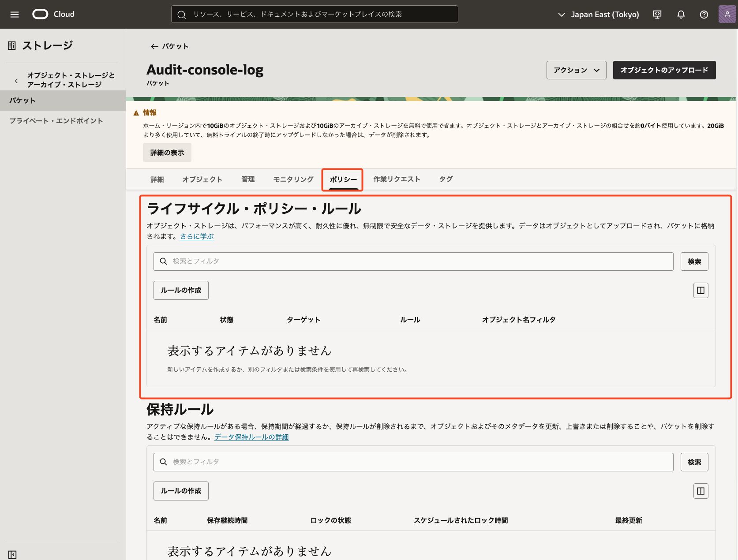738x560 pixels.
Task: Click オブジェクトのアップロード button
Action: click(x=664, y=70)
